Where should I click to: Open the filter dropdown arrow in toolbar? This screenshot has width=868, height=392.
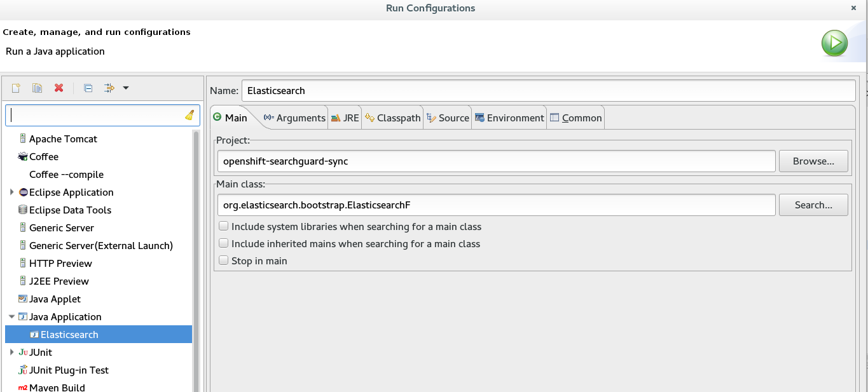[x=126, y=88]
